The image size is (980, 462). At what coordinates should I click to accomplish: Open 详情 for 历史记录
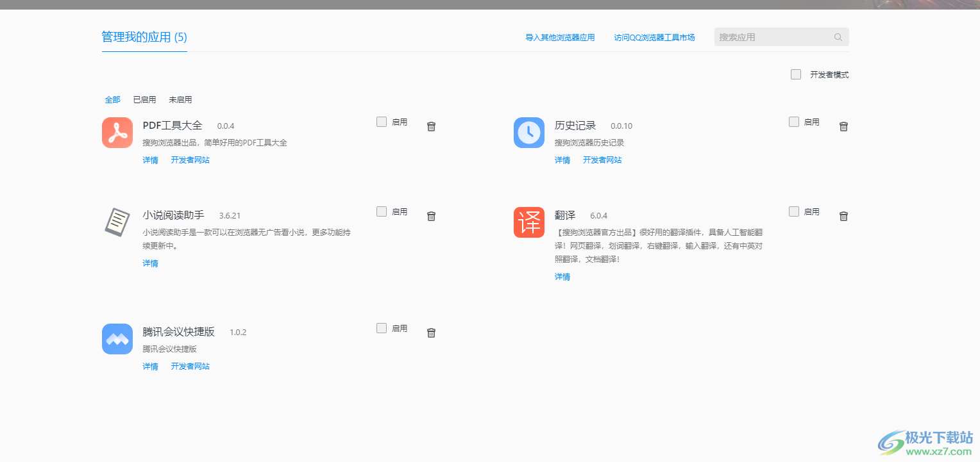pyautogui.click(x=562, y=160)
